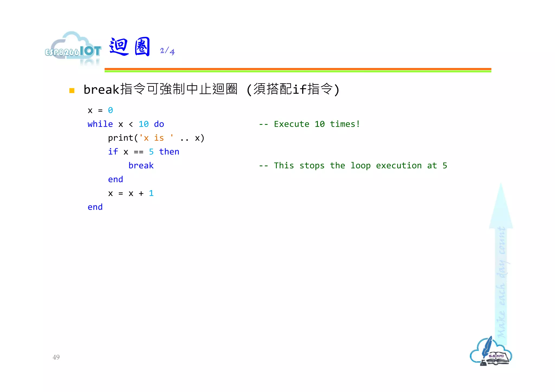Click the orange square bullet marker
This screenshot has height=392, width=555.
tap(72, 90)
